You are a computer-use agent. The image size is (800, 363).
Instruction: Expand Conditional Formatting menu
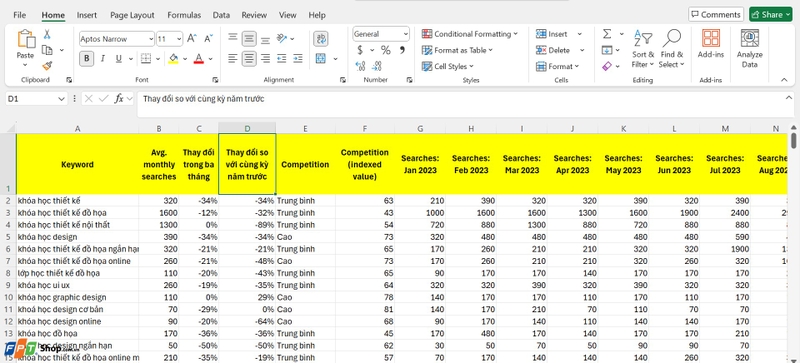(x=469, y=34)
